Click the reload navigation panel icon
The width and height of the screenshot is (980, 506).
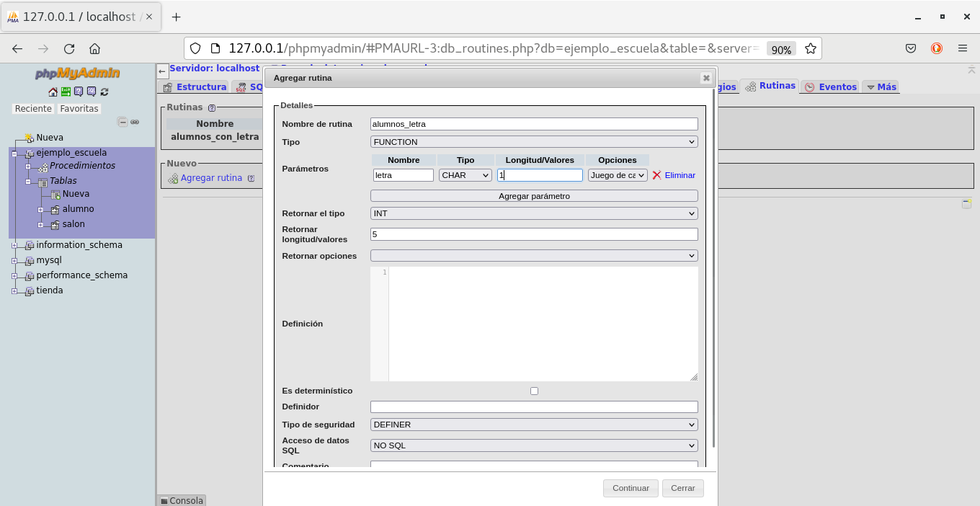coord(104,92)
